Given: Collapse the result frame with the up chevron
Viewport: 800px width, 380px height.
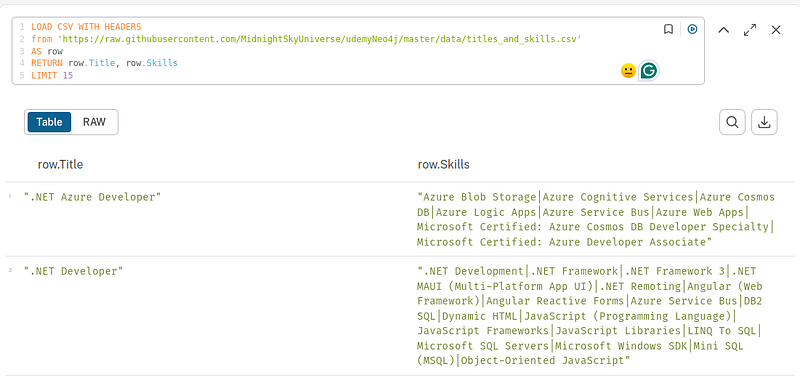Looking at the screenshot, I should tap(723, 30).
